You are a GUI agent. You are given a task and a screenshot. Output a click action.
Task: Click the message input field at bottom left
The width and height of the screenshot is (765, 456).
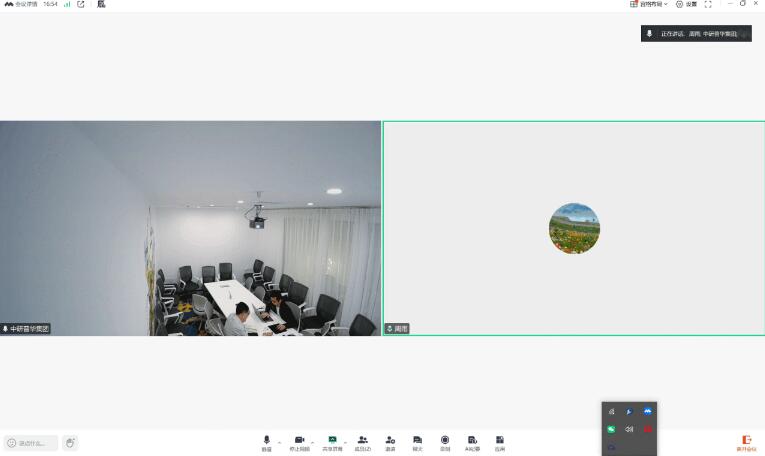click(x=32, y=443)
